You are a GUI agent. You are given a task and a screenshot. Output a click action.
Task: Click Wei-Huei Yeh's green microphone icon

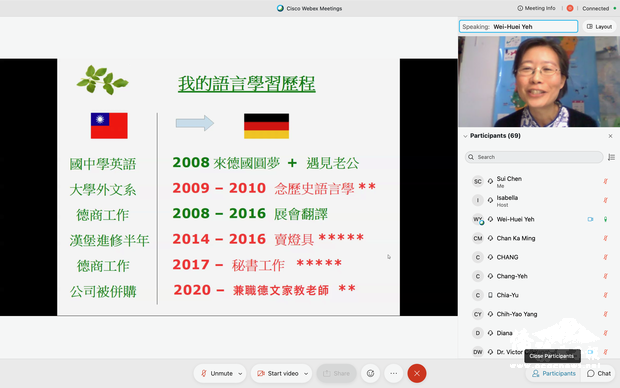605,219
